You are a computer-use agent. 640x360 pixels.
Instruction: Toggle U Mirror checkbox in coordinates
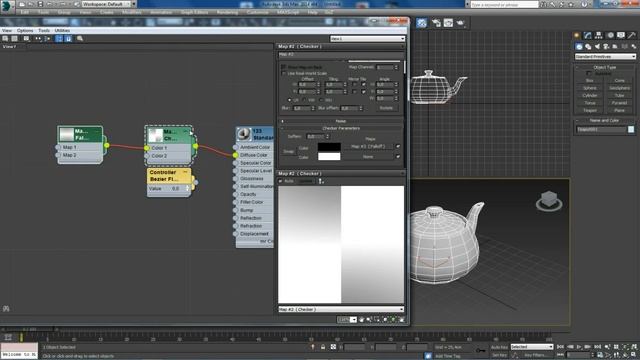coord(354,84)
